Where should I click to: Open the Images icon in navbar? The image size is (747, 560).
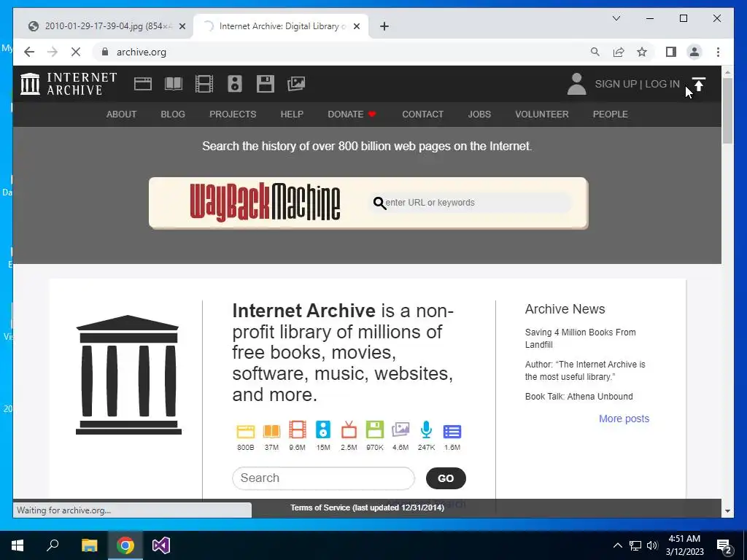click(296, 84)
